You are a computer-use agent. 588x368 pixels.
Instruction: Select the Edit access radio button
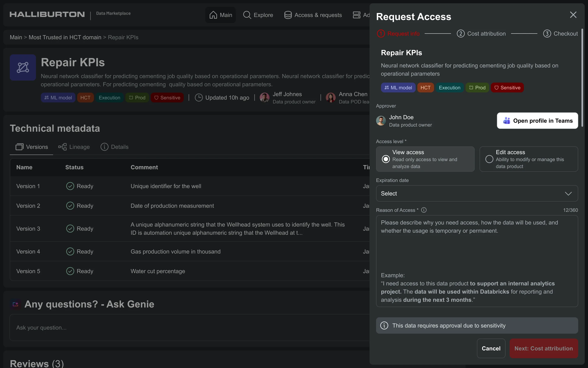tap(489, 159)
